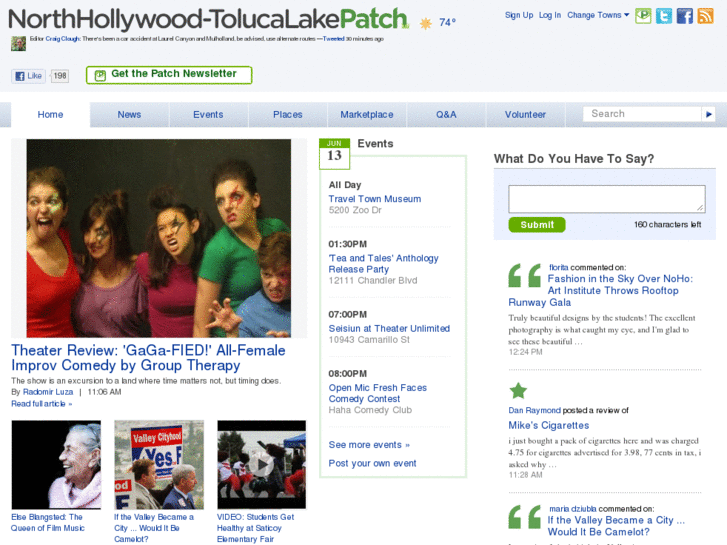Image resolution: width=727 pixels, height=545 pixels.
Task: Open the News tab
Action: (129, 115)
